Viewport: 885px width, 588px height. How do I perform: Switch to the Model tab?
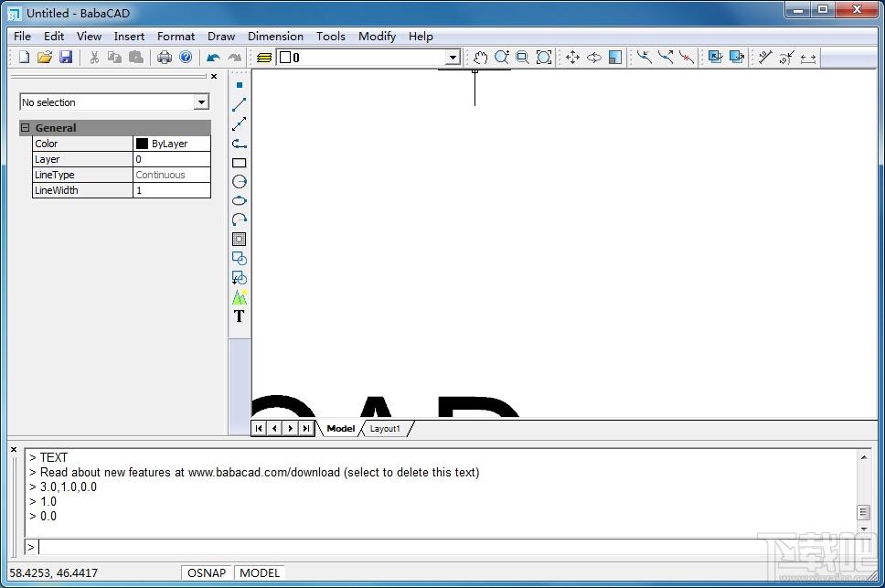click(x=341, y=428)
